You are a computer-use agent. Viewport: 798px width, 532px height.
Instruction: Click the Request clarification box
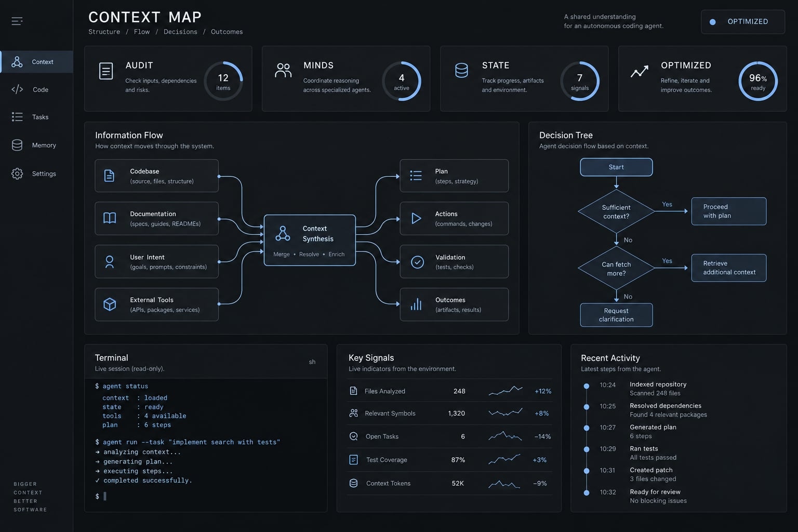(x=616, y=315)
